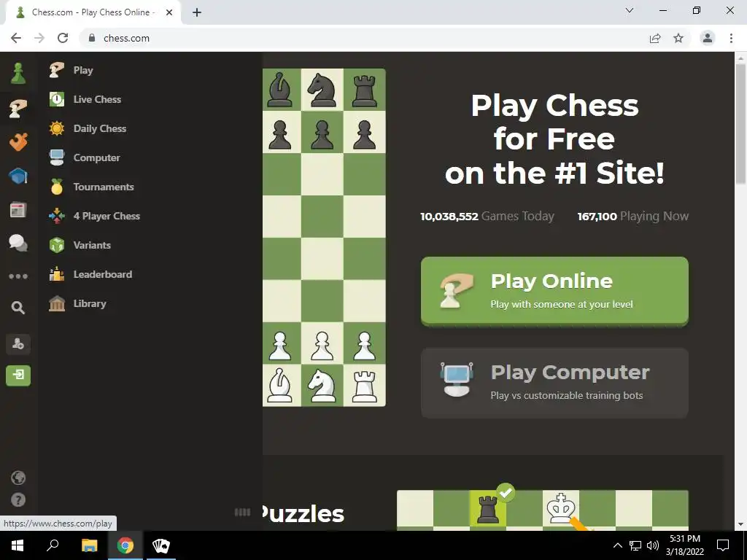Open the Puzzles orange piece sidebar icon
This screenshot has width=747, height=560.
click(18, 141)
